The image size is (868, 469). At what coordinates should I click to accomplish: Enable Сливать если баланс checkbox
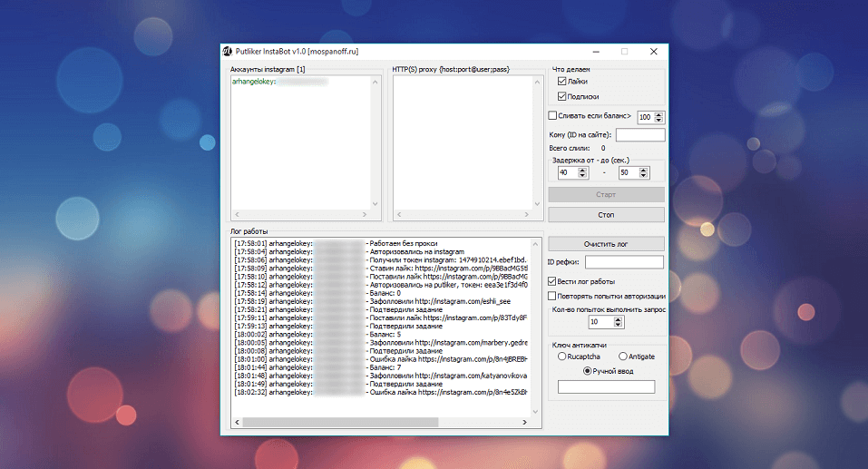click(x=552, y=116)
